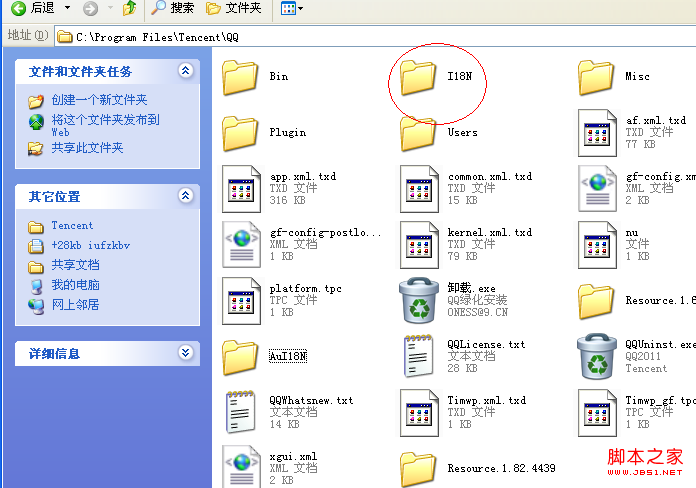Click the AuI18N folder name label

pyautogui.click(x=288, y=356)
